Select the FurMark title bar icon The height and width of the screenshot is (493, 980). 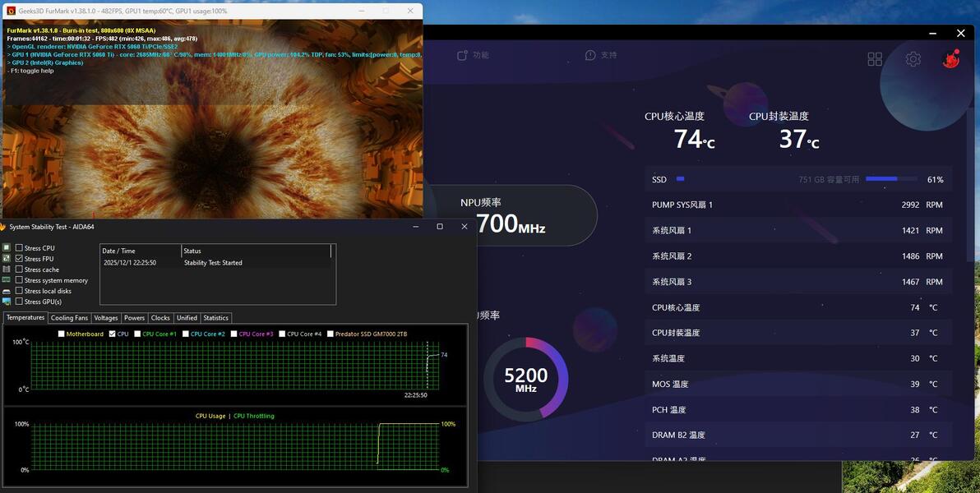(11, 11)
